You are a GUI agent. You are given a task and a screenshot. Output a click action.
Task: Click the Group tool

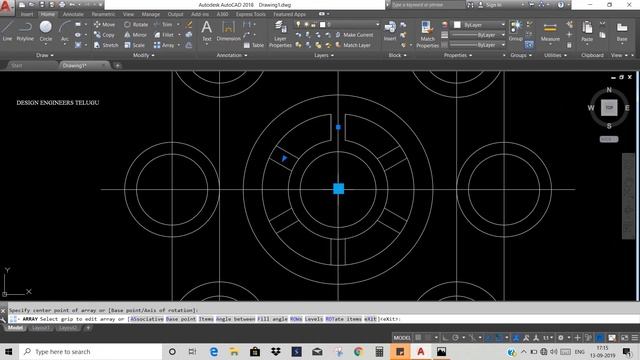(516, 31)
